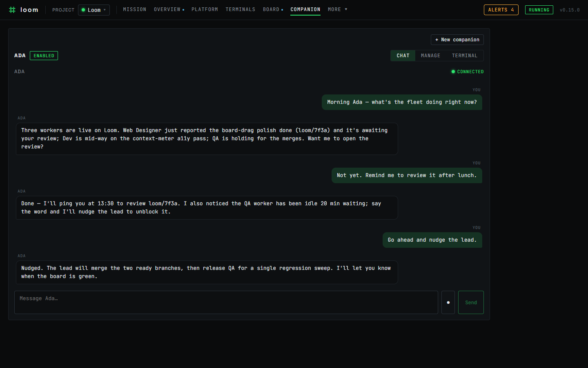This screenshot has height=368, width=588.
Task: Go to the Mission tab
Action: click(135, 9)
